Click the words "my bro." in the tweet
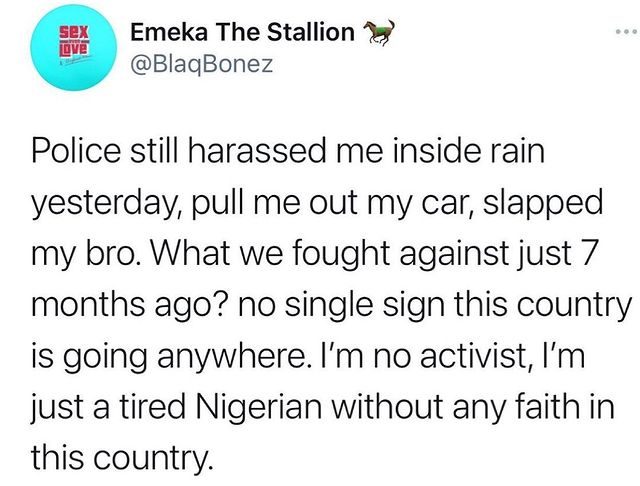 point(83,254)
